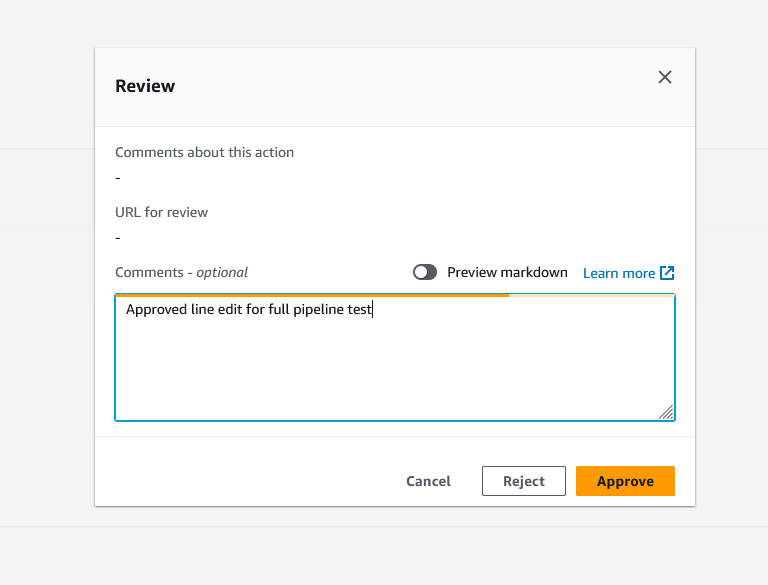Click the 'URL for review' label
768x585 pixels.
click(162, 212)
